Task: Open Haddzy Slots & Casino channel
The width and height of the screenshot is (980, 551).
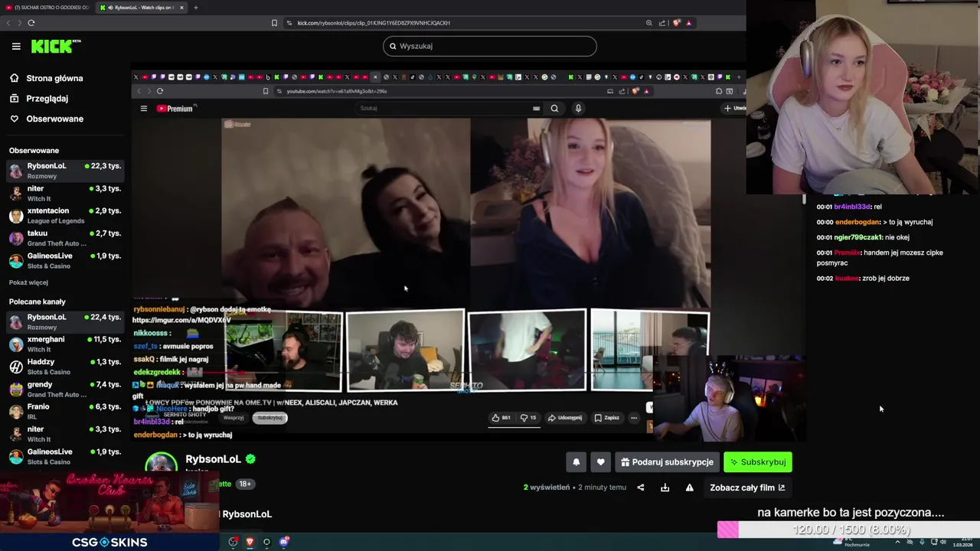Action: pos(65,367)
